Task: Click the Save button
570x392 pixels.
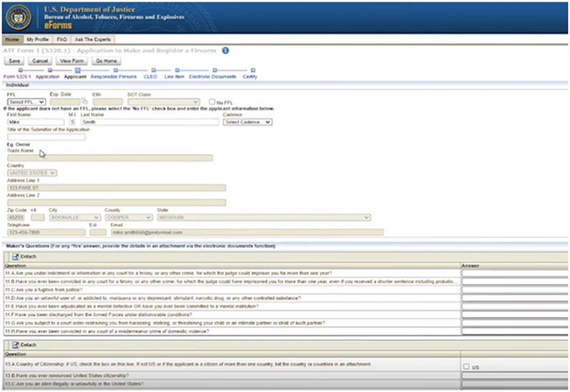Action: (14, 61)
